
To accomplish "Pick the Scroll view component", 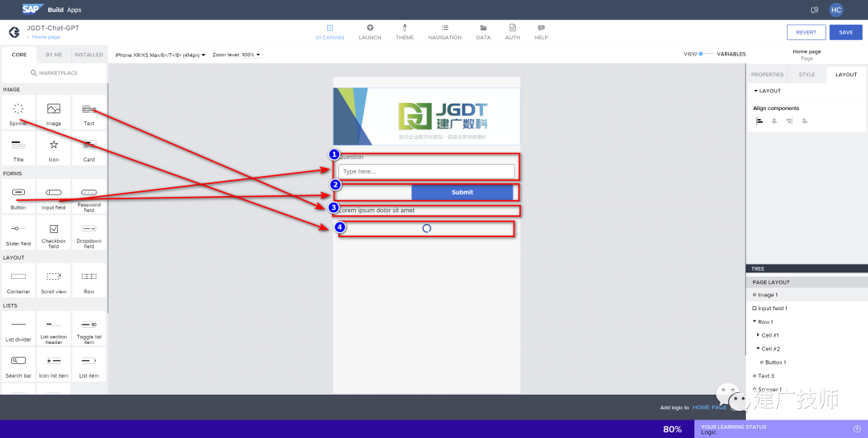I will coord(54,280).
